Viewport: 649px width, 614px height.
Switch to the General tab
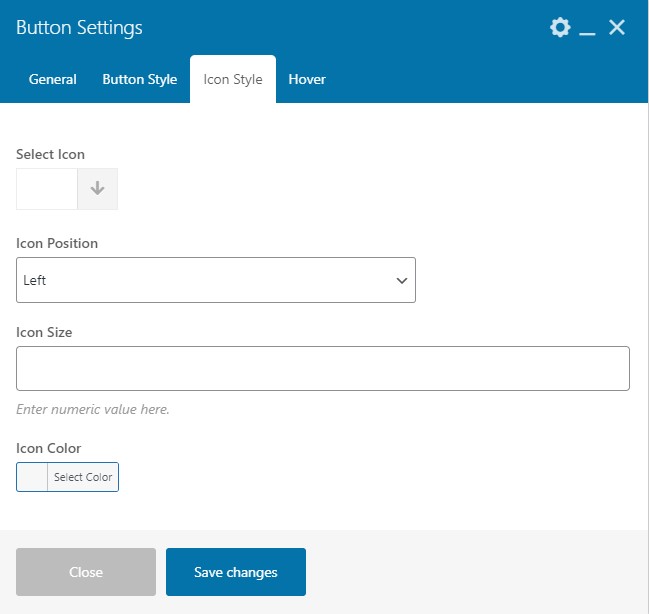(52, 79)
